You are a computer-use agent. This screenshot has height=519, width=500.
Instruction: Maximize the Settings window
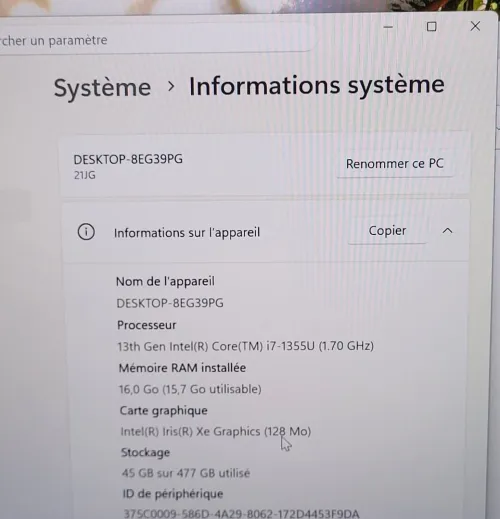click(432, 27)
